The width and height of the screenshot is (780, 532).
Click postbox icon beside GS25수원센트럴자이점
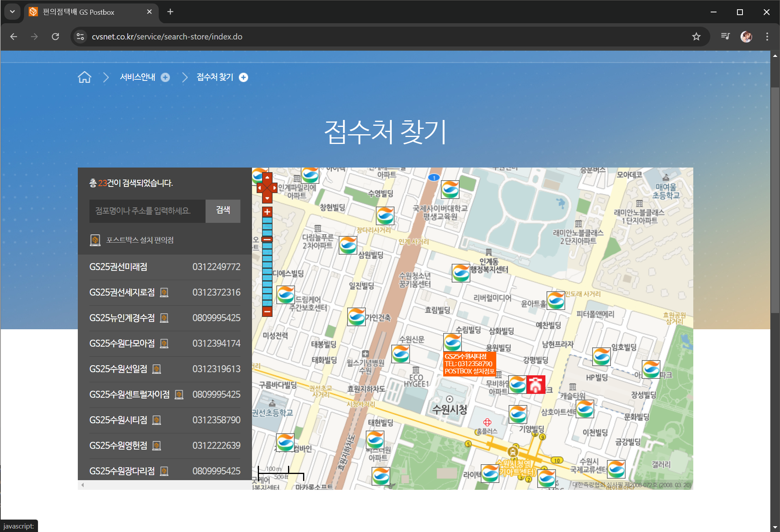click(179, 395)
